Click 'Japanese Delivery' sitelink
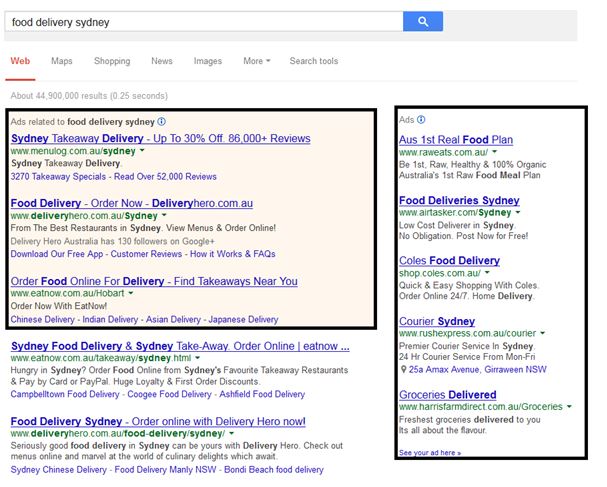607x487 pixels. [243, 319]
